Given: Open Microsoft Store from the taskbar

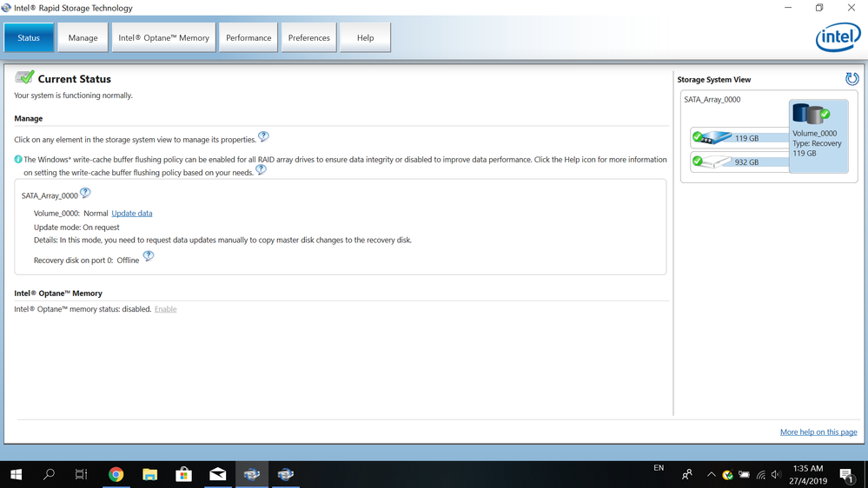Looking at the screenshot, I should coord(184,474).
